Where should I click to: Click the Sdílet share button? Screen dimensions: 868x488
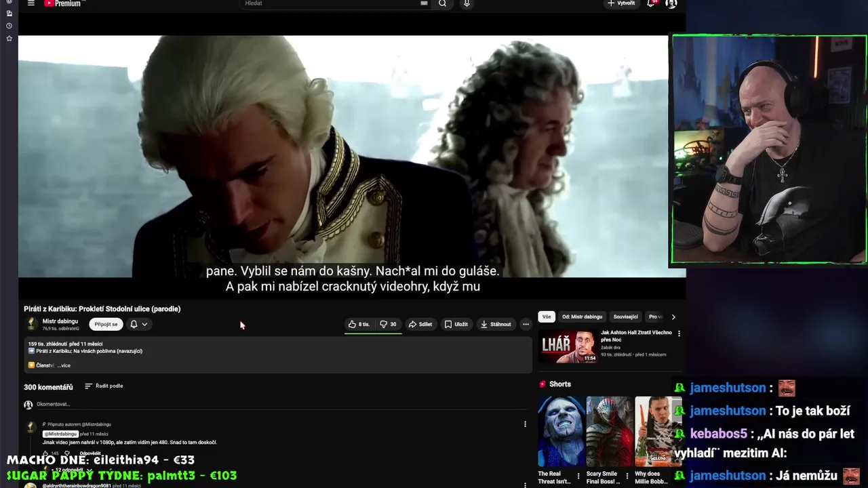pos(420,324)
